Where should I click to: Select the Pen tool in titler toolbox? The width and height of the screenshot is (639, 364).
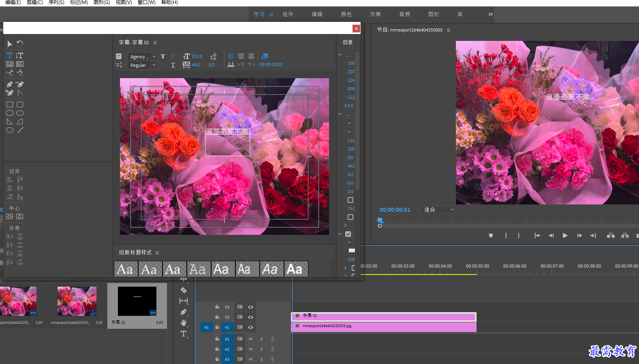(10, 84)
